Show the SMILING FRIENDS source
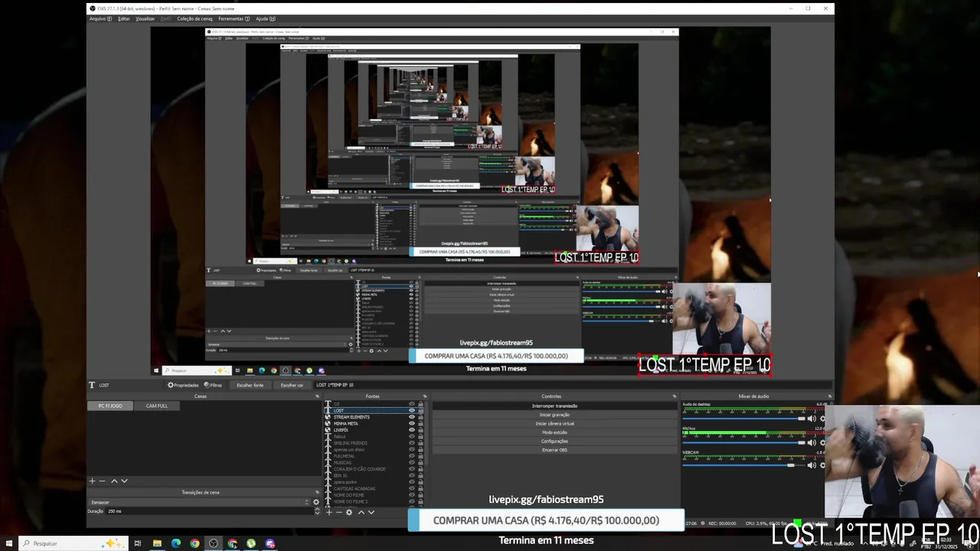 point(412,443)
